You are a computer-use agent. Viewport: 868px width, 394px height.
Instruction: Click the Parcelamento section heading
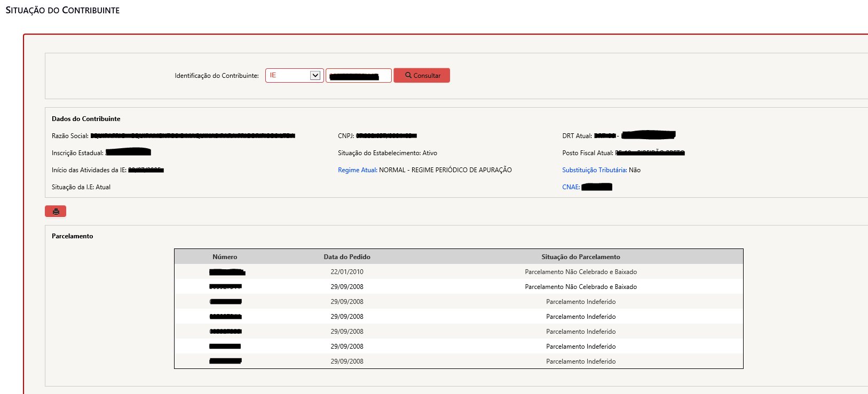pos(73,236)
